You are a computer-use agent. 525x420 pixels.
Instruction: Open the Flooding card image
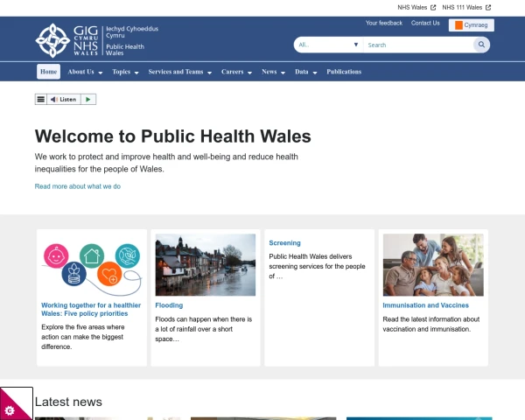point(206,264)
